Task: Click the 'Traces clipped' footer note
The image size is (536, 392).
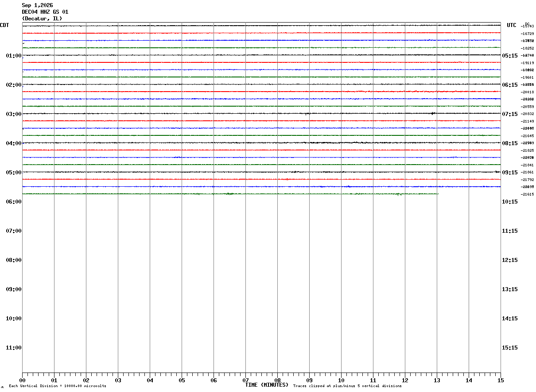Action: pyautogui.click(x=347, y=386)
